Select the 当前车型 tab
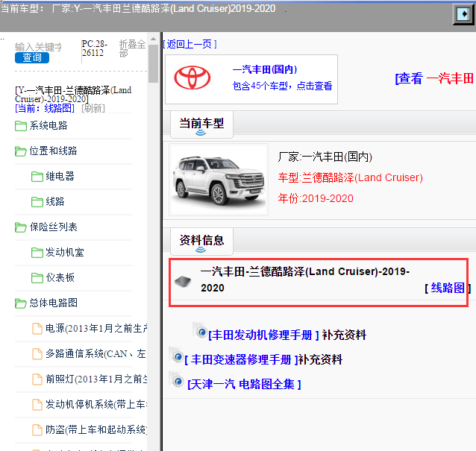The image size is (476, 451). [201, 124]
